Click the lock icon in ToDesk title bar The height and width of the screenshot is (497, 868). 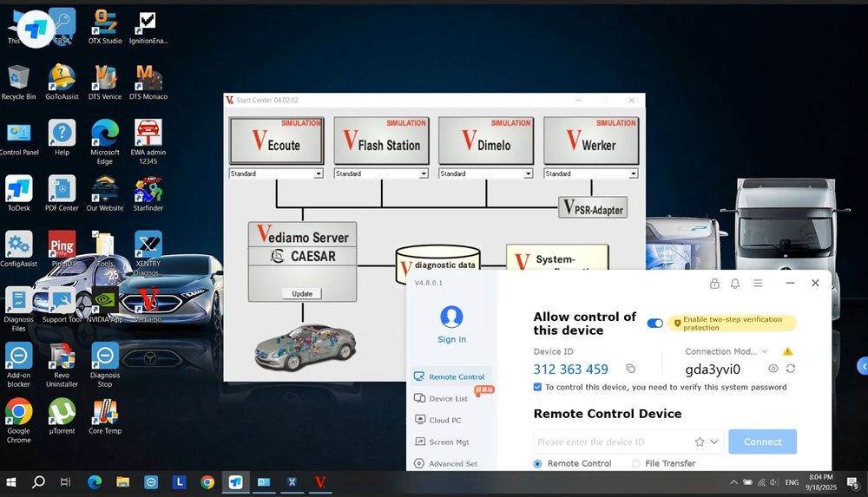(x=714, y=284)
